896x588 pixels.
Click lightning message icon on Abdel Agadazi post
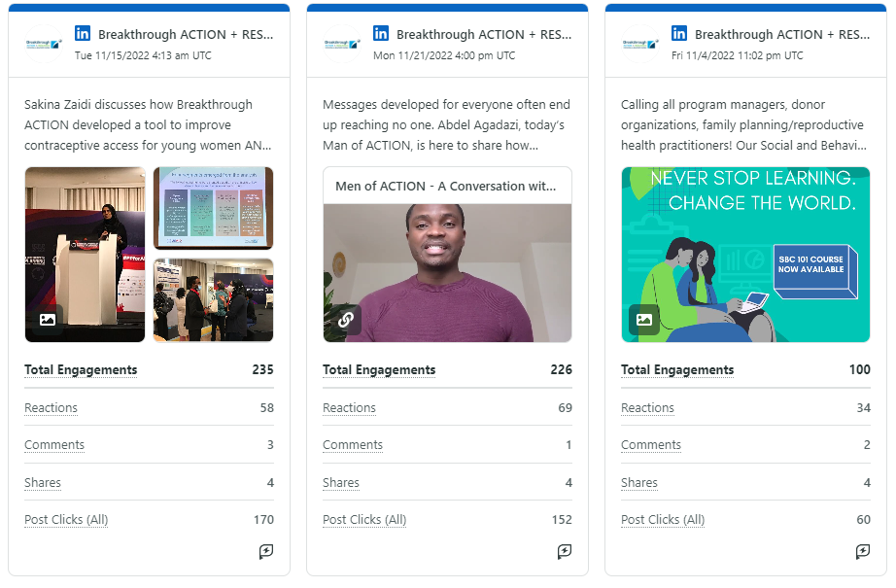tap(564, 551)
